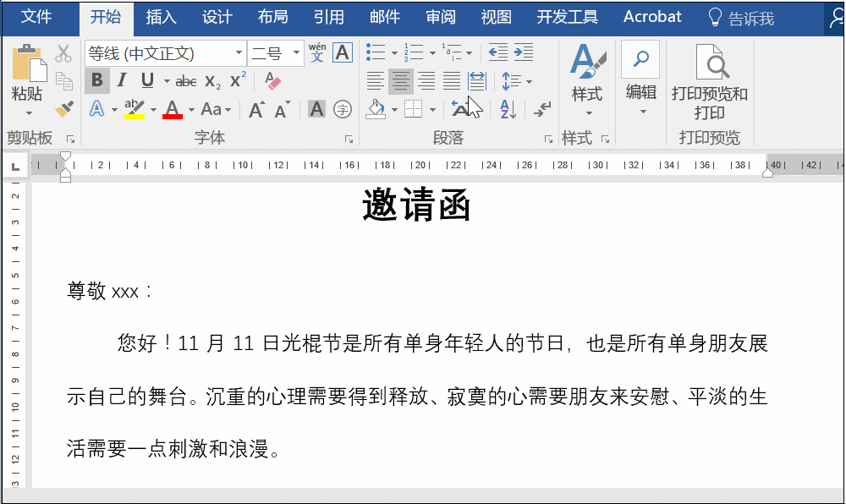Select the Italic formatting icon
Image resolution: width=846 pixels, height=504 pixels.
pyautogui.click(x=122, y=79)
